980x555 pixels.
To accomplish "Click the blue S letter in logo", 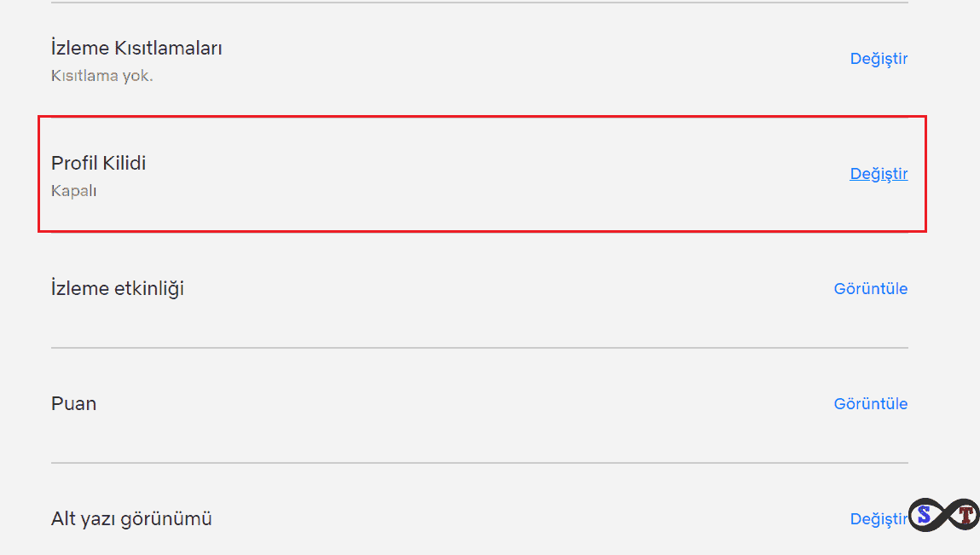I will coord(923,515).
